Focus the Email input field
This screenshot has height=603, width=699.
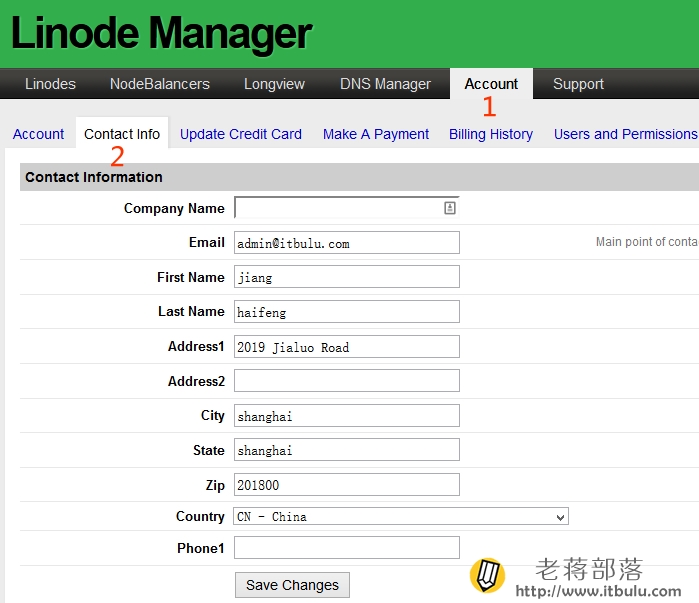(347, 242)
